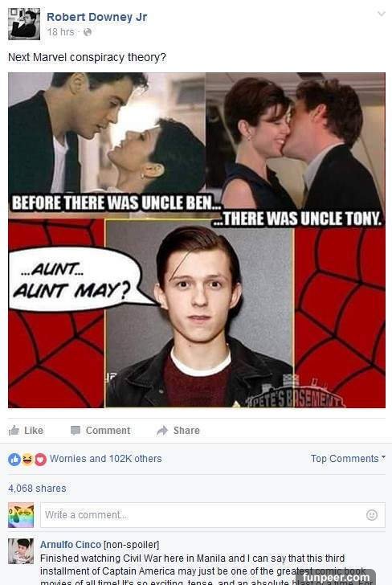This screenshot has height=585, width=392.
Task: Click the Share arrow icon
Action: pos(162,431)
